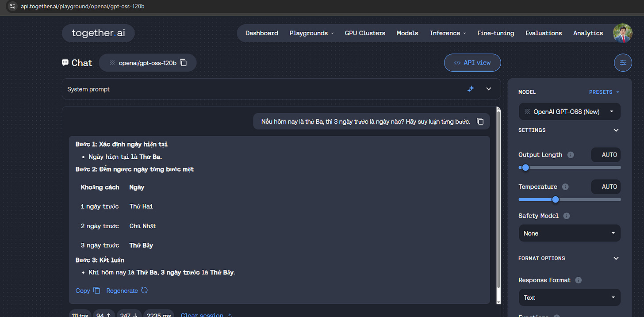Open the PRESETS dropdown
This screenshot has height=317, width=644.
604,92
